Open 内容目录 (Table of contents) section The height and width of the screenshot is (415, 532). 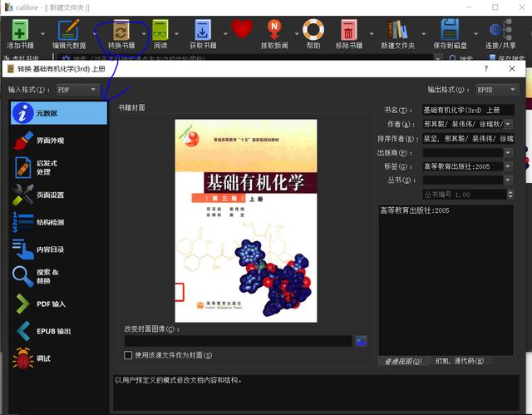(59, 249)
